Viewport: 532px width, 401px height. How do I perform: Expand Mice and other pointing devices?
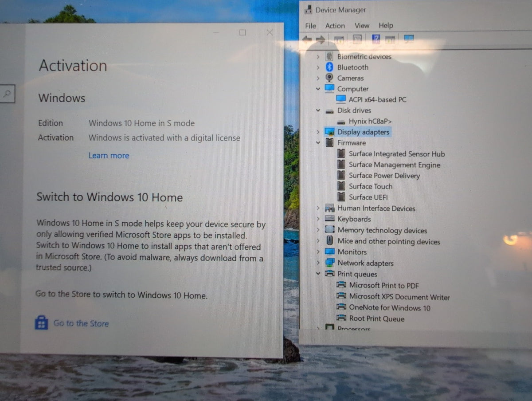pyautogui.click(x=318, y=241)
